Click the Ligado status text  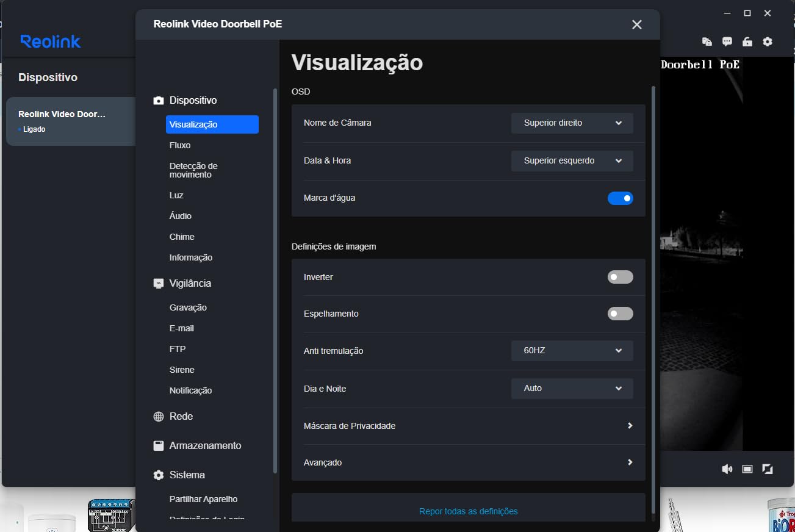(34, 129)
